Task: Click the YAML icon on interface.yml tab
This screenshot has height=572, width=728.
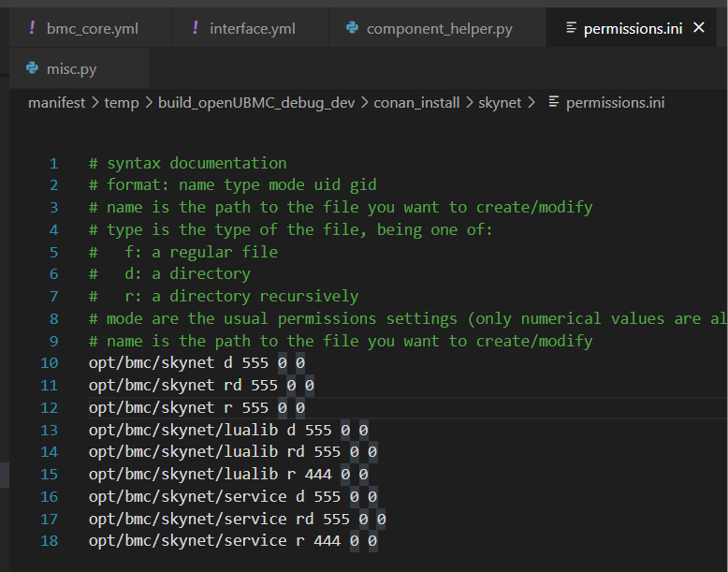Action: (x=195, y=28)
